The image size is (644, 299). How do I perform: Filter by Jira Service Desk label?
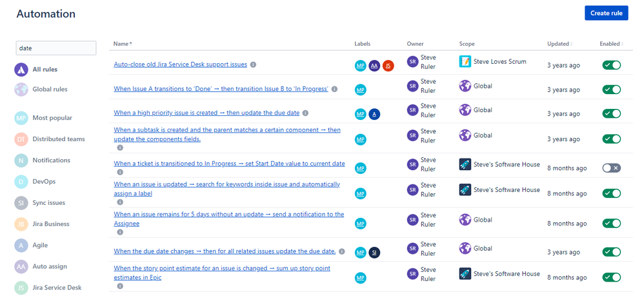click(x=57, y=288)
